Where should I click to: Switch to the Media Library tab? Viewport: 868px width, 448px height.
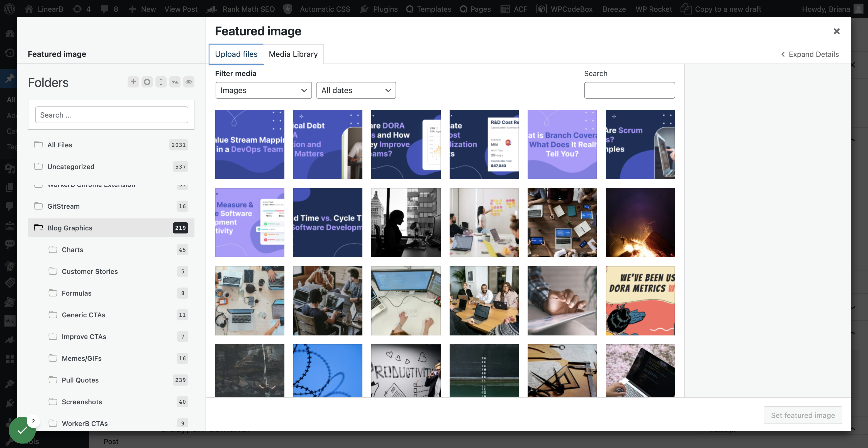pos(293,54)
